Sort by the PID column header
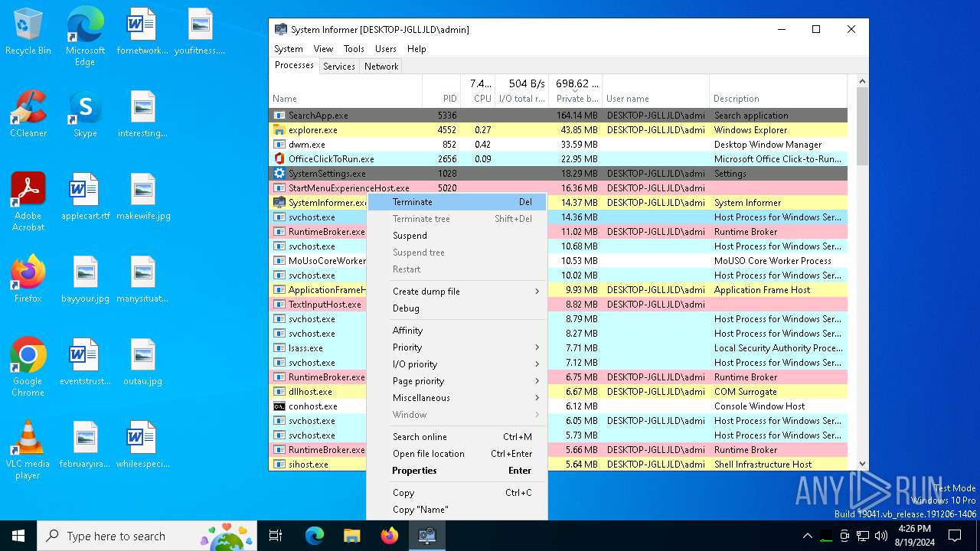 [x=441, y=91]
